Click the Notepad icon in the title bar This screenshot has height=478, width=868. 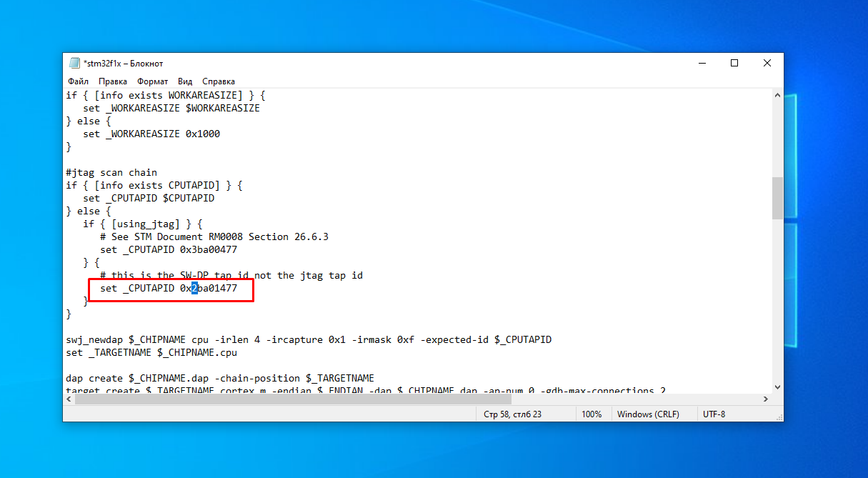pyautogui.click(x=74, y=63)
